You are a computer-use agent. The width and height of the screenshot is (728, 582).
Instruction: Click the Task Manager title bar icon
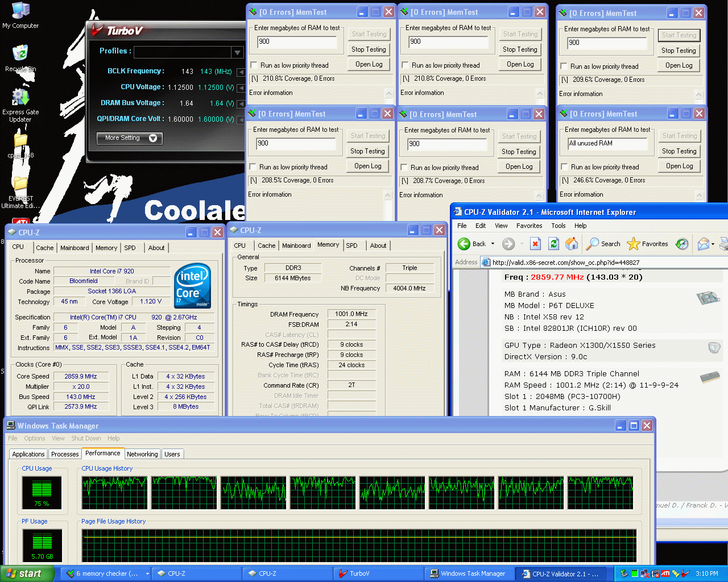click(11, 426)
